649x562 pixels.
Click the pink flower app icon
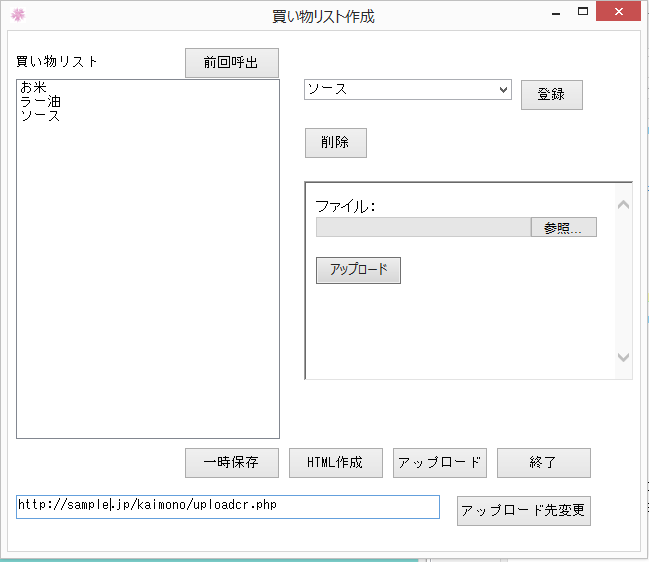click(16, 15)
